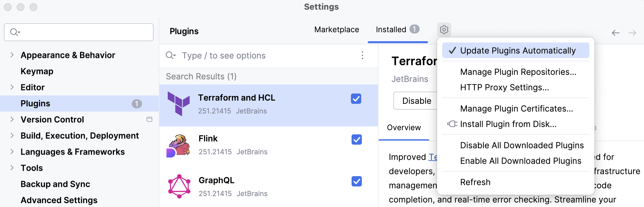Uncheck the GraphQL plugin
The width and height of the screenshot is (644, 207).
(356, 181)
